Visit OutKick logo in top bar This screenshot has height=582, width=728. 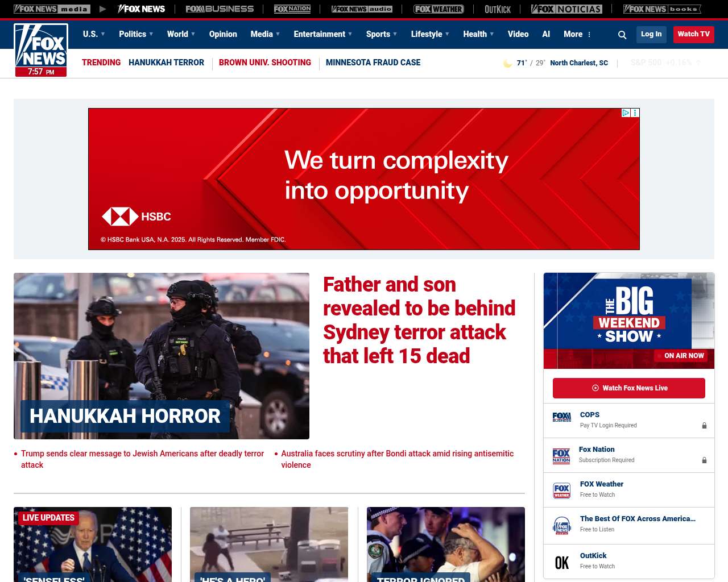coord(498,9)
